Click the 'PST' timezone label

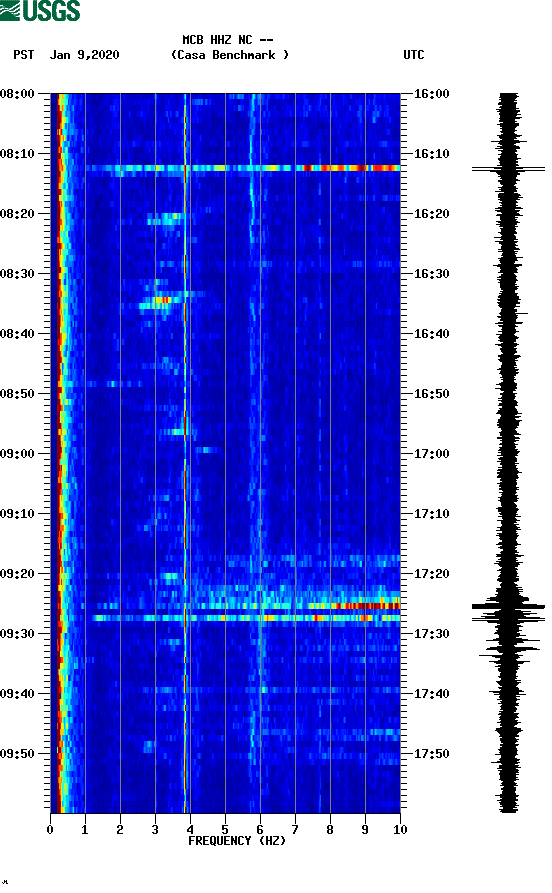(x=24, y=55)
